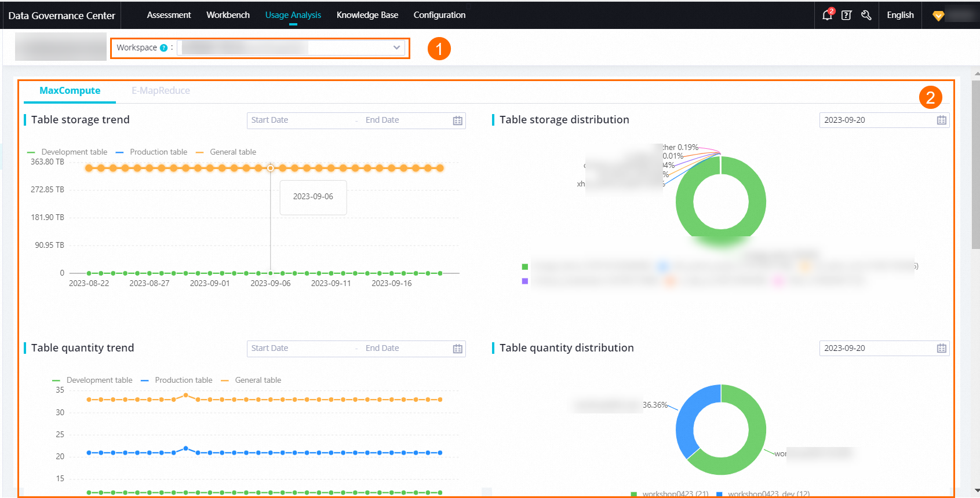
Task: Toggle General table legend in quantity trend
Action: tap(251, 380)
